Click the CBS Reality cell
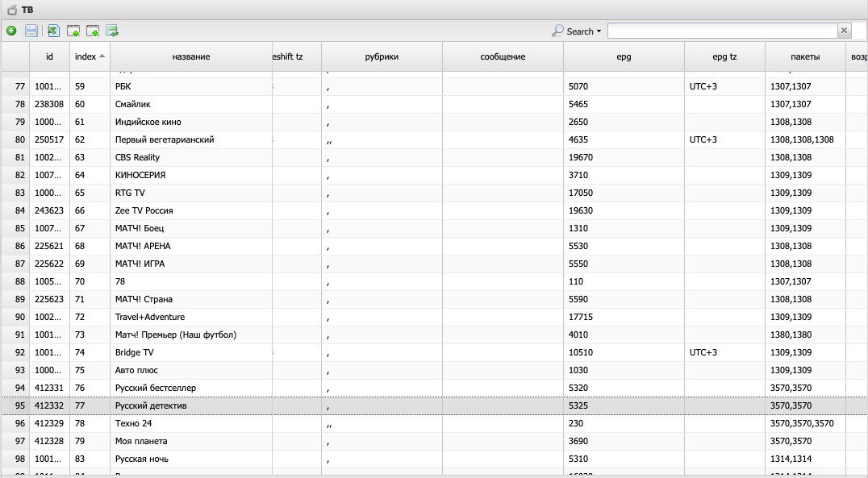This screenshot has height=478, width=868. [191, 157]
